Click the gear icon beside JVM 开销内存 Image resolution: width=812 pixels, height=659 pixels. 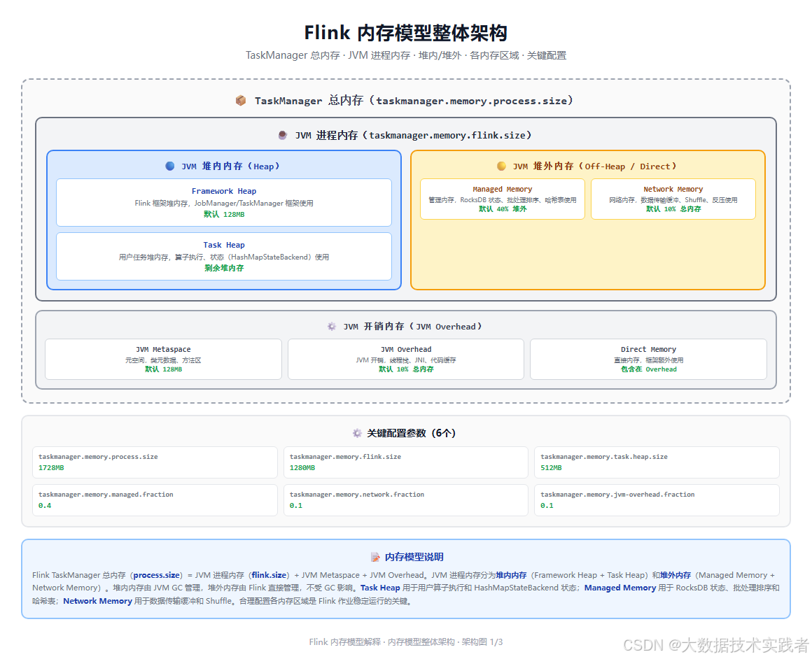(x=332, y=327)
